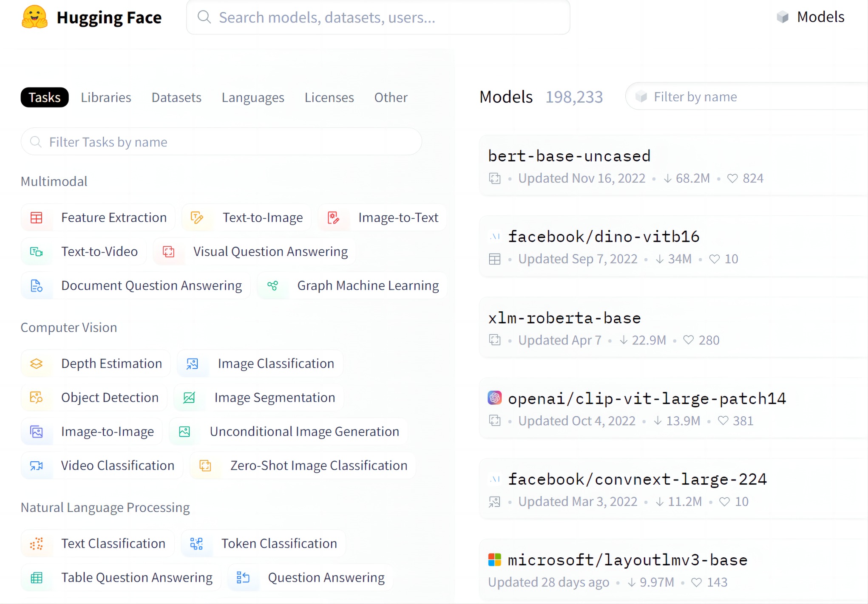Click the Hugging Face emoji logo

[x=34, y=17]
